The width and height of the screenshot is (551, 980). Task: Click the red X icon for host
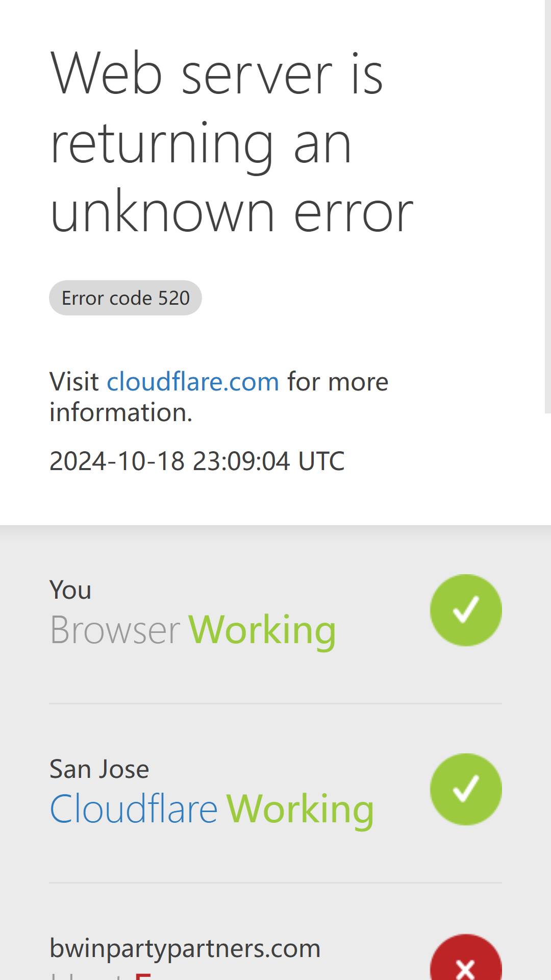click(x=466, y=958)
